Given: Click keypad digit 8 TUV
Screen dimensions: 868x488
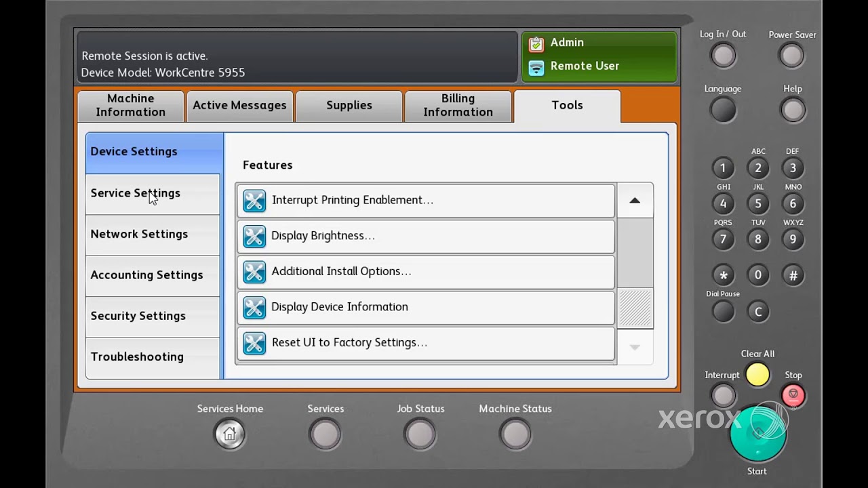Looking at the screenshot, I should click(x=758, y=239).
